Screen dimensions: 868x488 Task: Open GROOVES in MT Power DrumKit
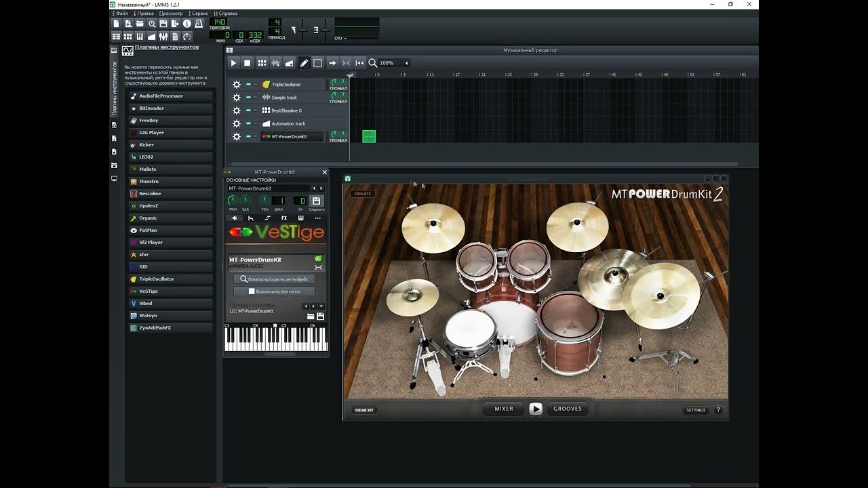click(568, 409)
